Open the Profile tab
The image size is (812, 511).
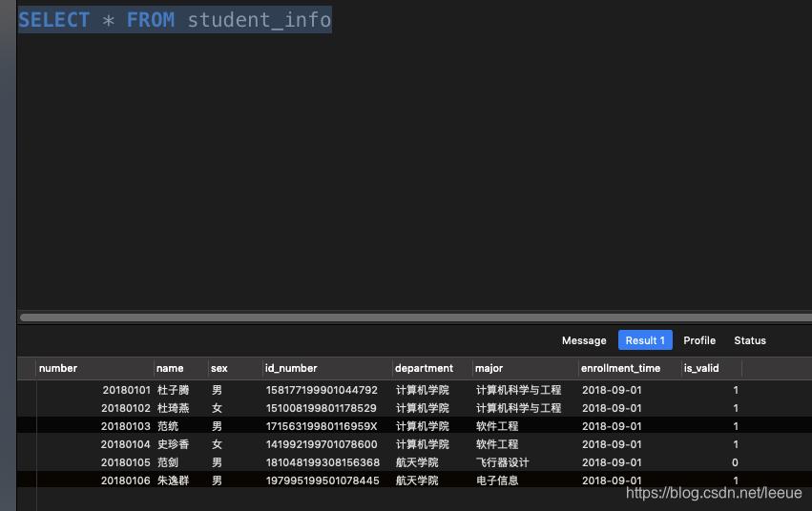coord(699,340)
